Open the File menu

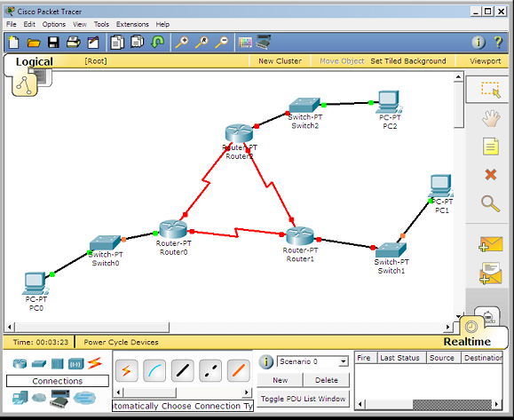tap(12, 24)
